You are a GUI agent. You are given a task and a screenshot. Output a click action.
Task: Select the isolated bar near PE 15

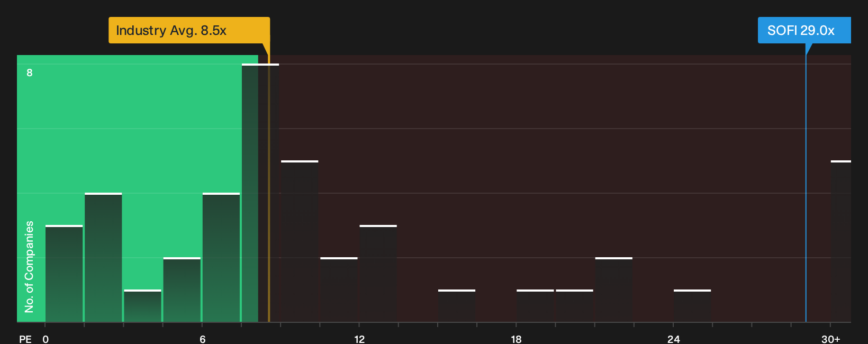[457, 306]
